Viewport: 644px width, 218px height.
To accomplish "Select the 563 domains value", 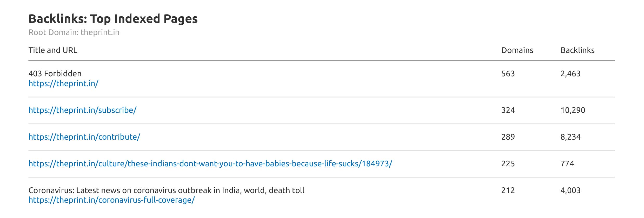I will point(508,74).
